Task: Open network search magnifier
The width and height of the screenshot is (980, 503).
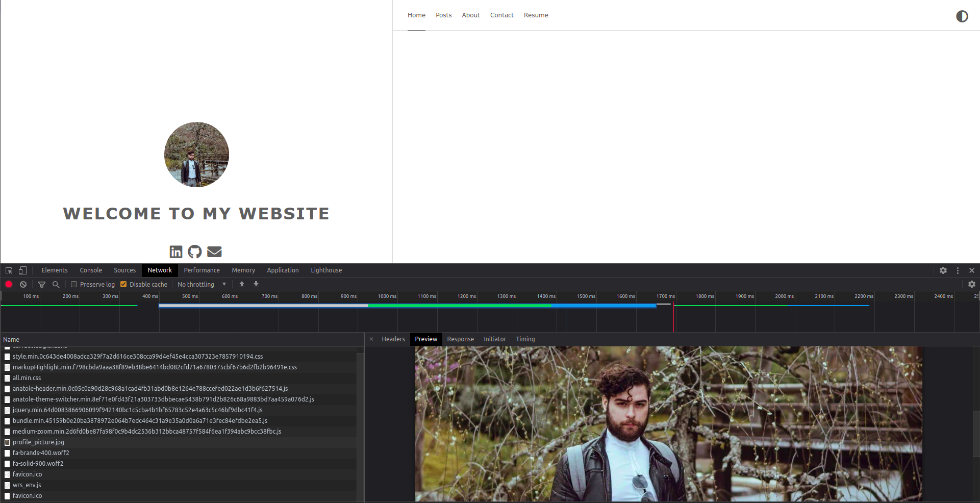Action: (x=56, y=284)
